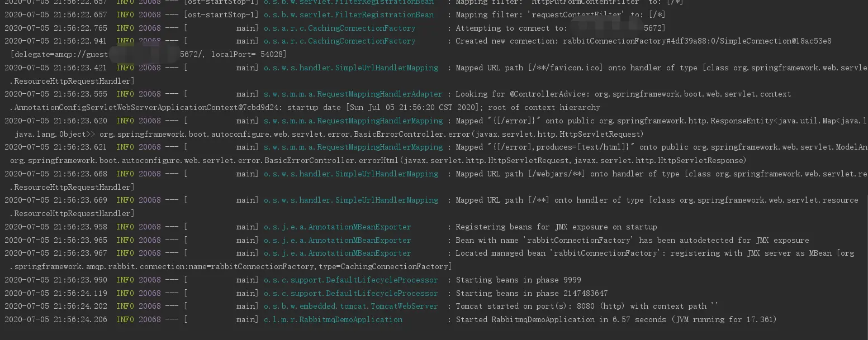The width and height of the screenshot is (868, 340).
Task: Click the "Located managed bean 'rabbitConnectionFactory'" message
Action: pos(654,253)
